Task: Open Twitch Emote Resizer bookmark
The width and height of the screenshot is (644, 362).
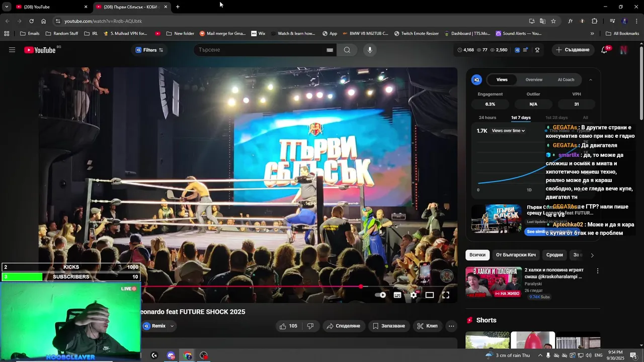Action: click(x=416, y=33)
